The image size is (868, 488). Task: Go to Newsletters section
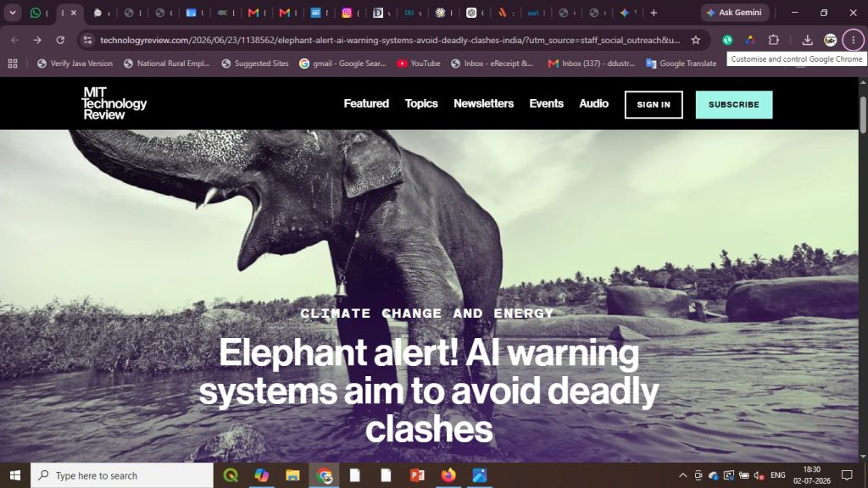[483, 103]
